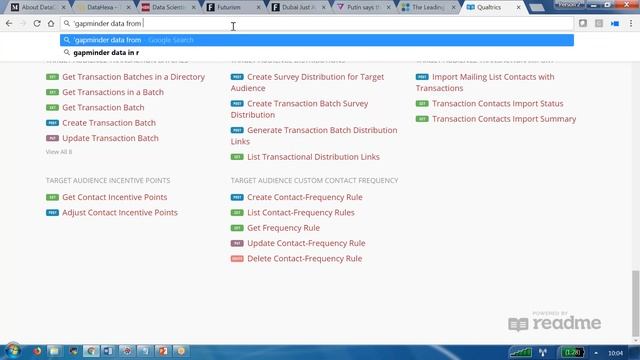Click the blue extension icon in the toolbar
The height and width of the screenshot is (360, 640).
click(615, 24)
